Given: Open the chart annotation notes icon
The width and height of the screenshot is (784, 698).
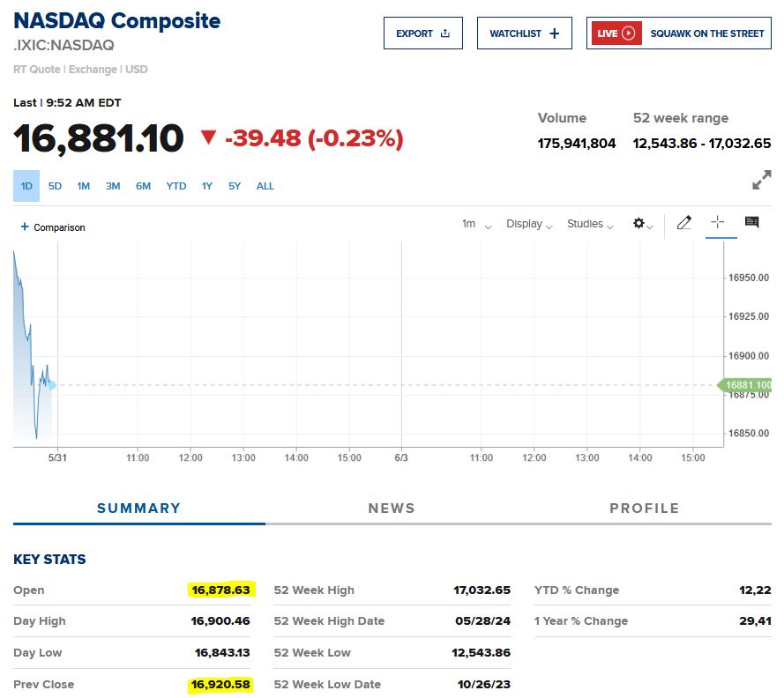Looking at the screenshot, I should coord(751,222).
